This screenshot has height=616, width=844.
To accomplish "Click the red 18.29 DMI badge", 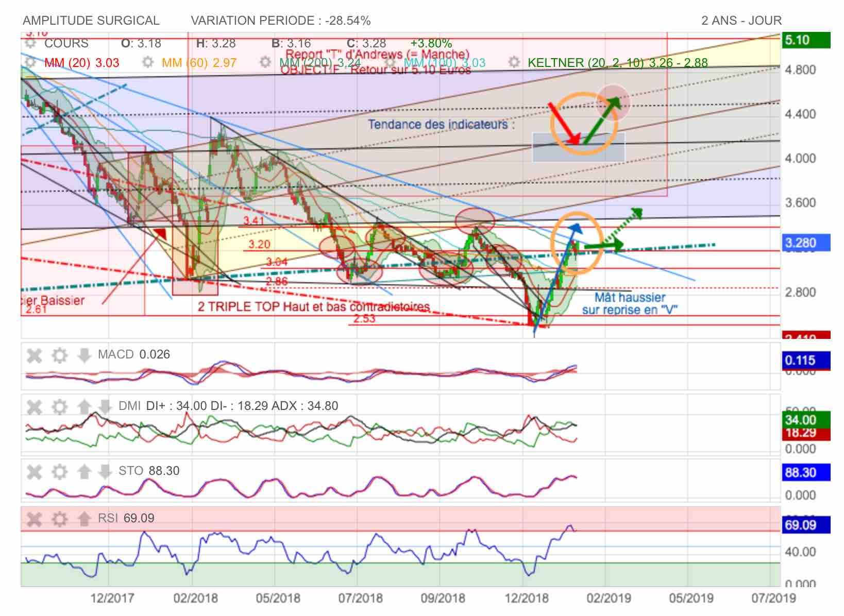I will (x=806, y=433).
